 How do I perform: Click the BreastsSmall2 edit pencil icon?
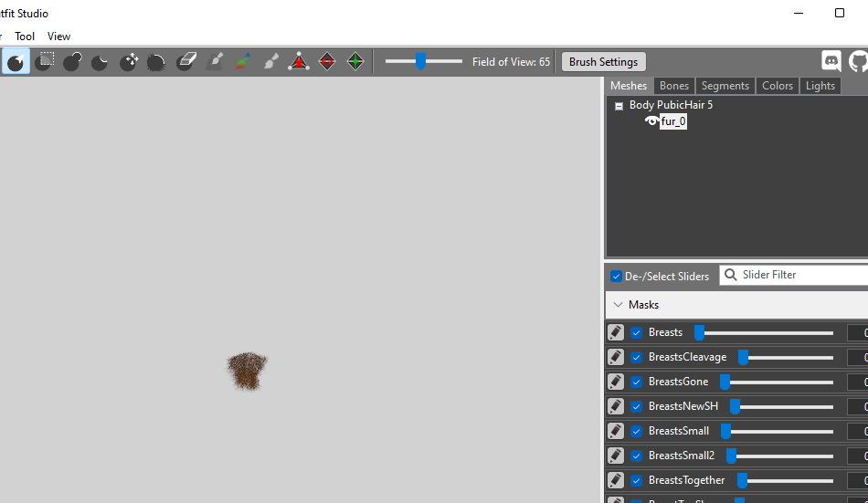[616, 456]
